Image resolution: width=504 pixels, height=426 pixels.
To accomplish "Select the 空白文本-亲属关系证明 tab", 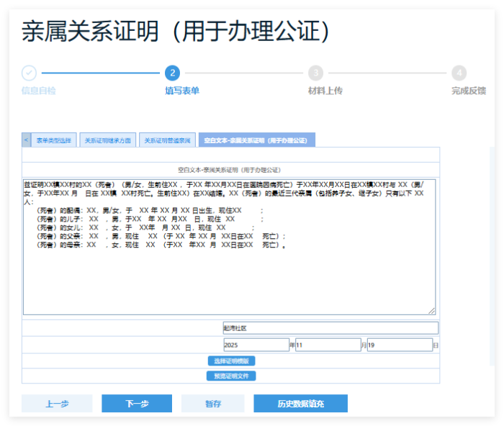I will (x=256, y=140).
